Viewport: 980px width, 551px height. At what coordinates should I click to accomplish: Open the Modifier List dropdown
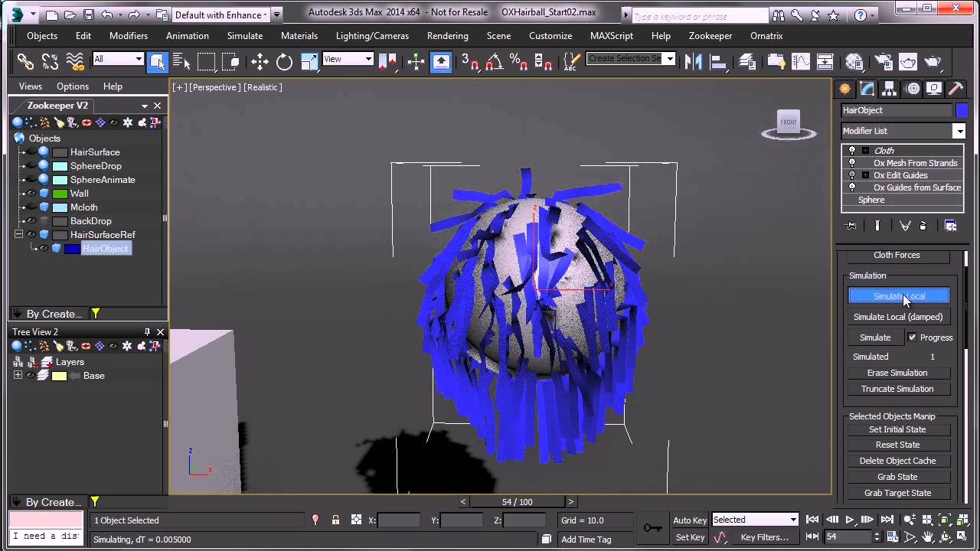[959, 131]
